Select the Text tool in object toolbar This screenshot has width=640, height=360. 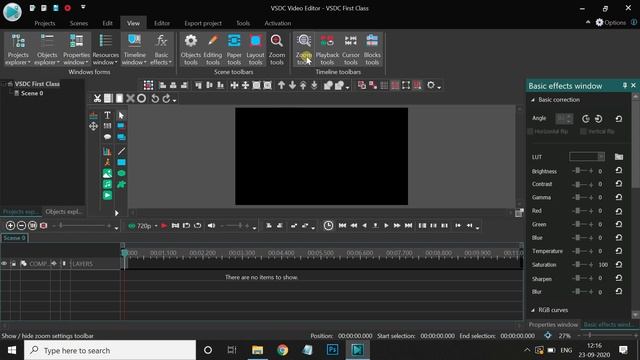107,115
